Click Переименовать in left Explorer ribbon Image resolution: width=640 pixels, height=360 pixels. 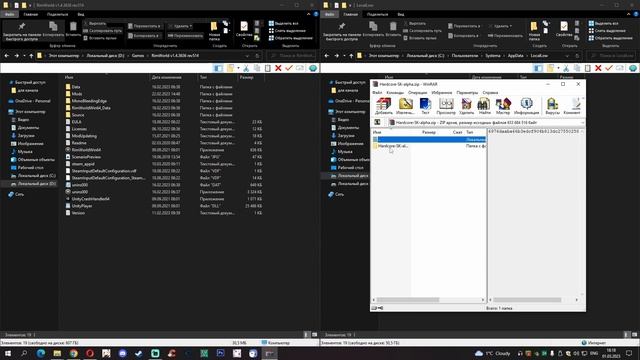[x=186, y=36]
